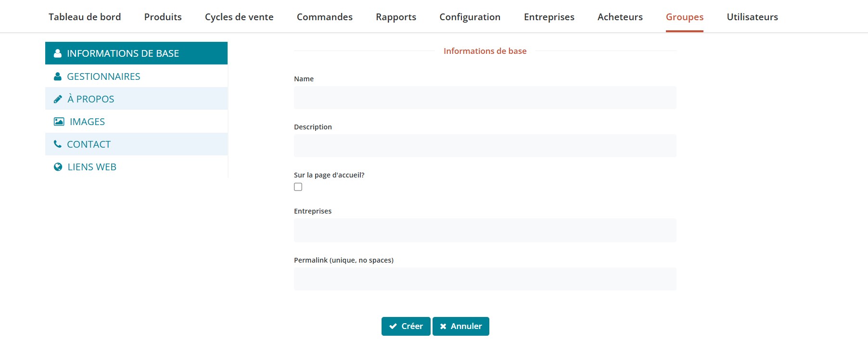Navigate to Tableau de bord

pyautogui.click(x=85, y=17)
